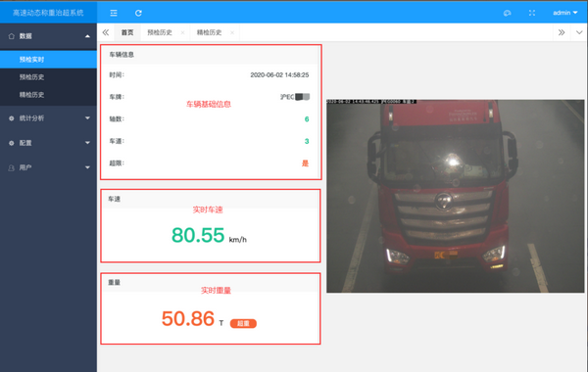Click the gear icon beside 配置

coord(11,143)
